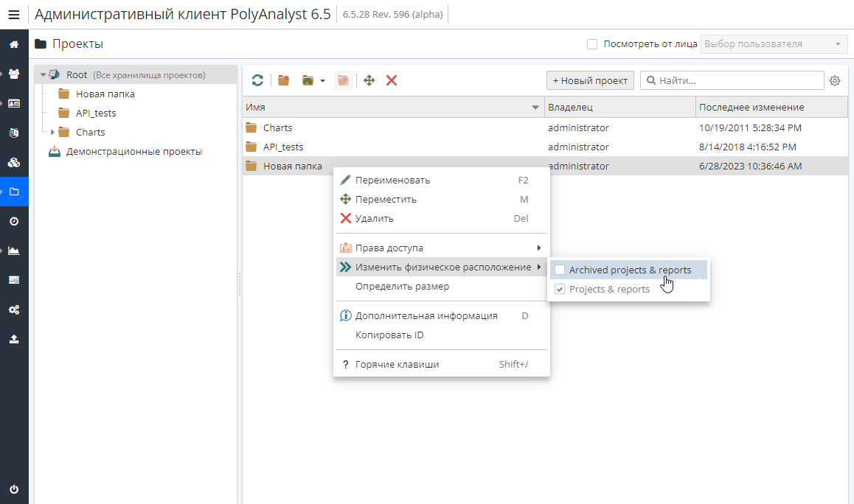The image size is (854, 504).
Task: Click the Проекты page heading
Action: tap(78, 44)
